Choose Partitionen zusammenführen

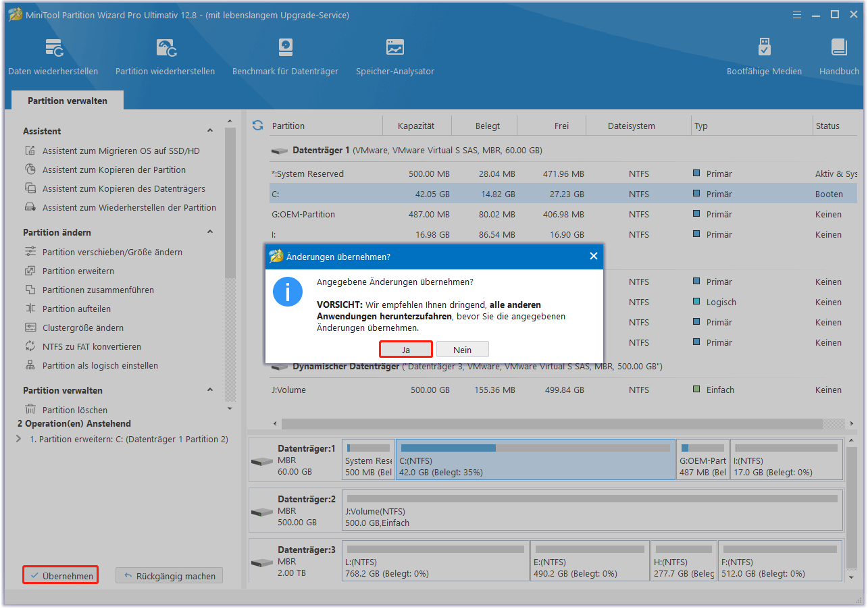coord(98,290)
